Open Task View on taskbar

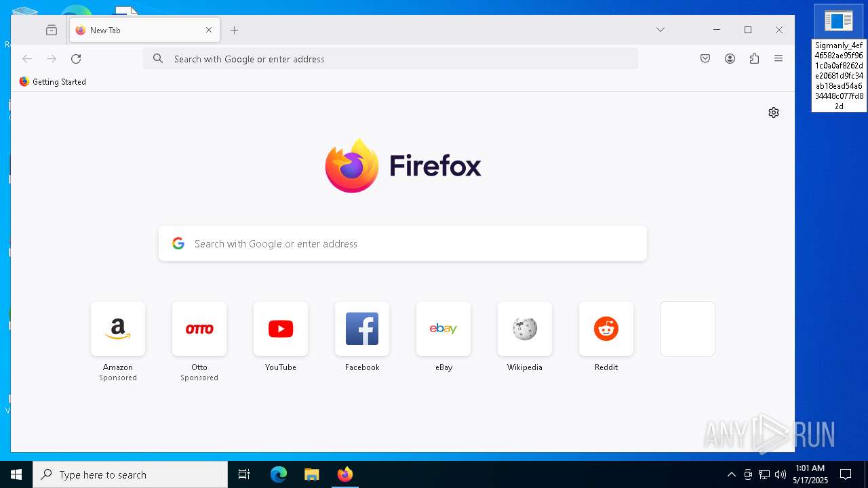244,474
